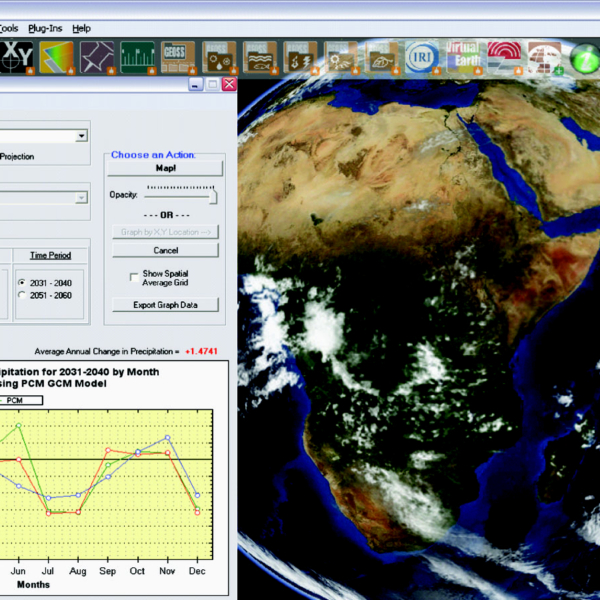
Task: Launch the Virtual Earth toolbar icon
Action: (463, 56)
